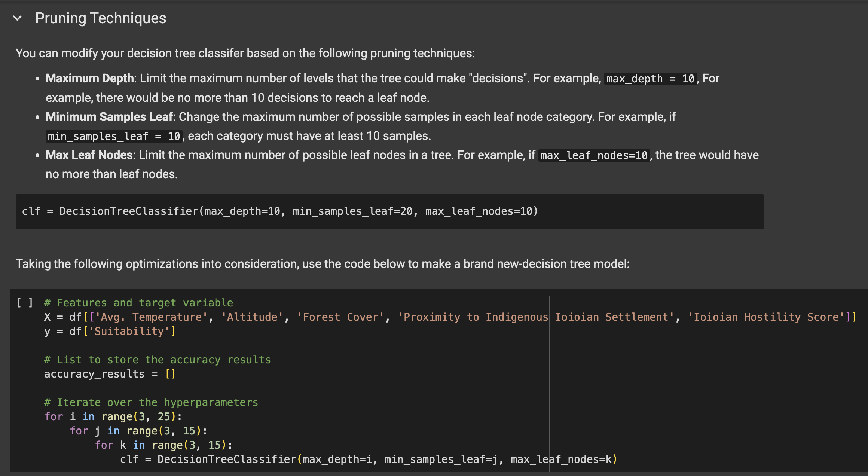The width and height of the screenshot is (868, 476).
Task: Run the code cell via empty brackets
Action: (25, 302)
